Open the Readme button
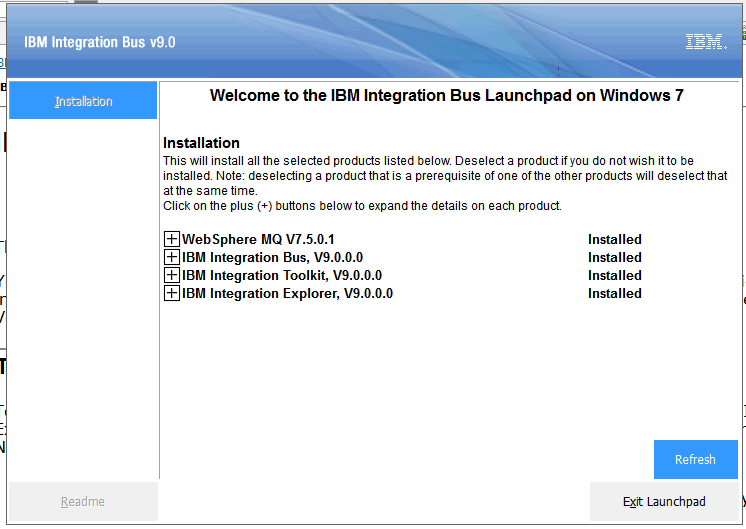This screenshot has height=529, width=746. 83,501
